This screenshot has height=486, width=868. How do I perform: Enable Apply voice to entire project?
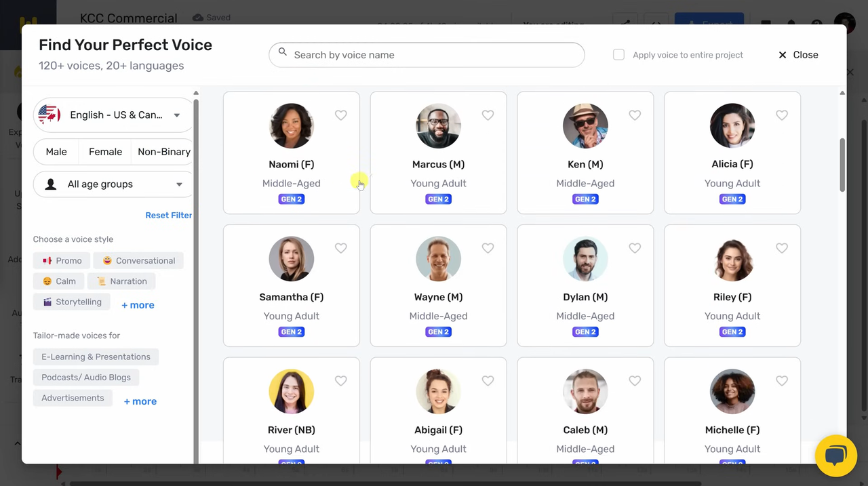(618, 55)
